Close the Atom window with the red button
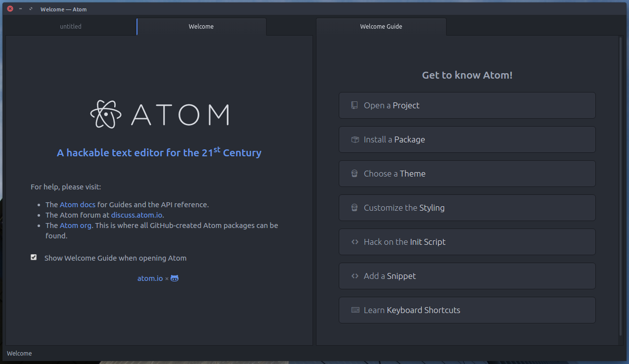This screenshot has width=629, height=364. click(x=10, y=9)
